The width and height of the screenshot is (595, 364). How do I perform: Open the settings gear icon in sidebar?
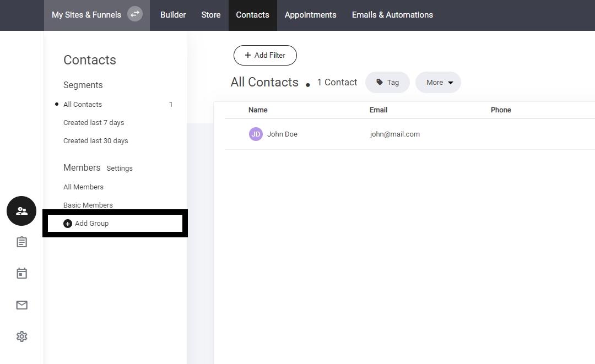(x=21, y=336)
